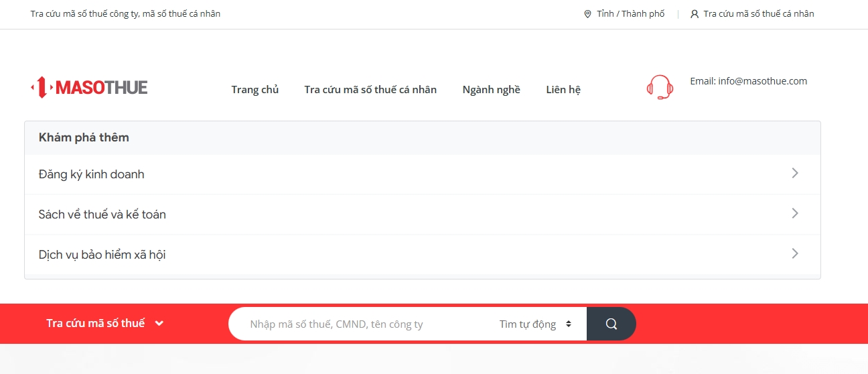Open the Tìm tự động dropdown

click(535, 324)
